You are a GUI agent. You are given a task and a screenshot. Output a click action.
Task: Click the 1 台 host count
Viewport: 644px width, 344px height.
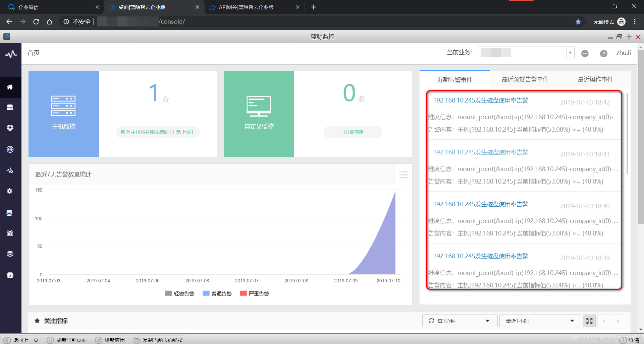158,93
